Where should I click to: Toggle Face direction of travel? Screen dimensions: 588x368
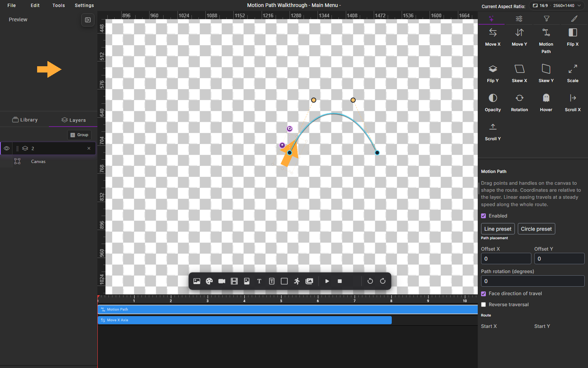coord(484,294)
